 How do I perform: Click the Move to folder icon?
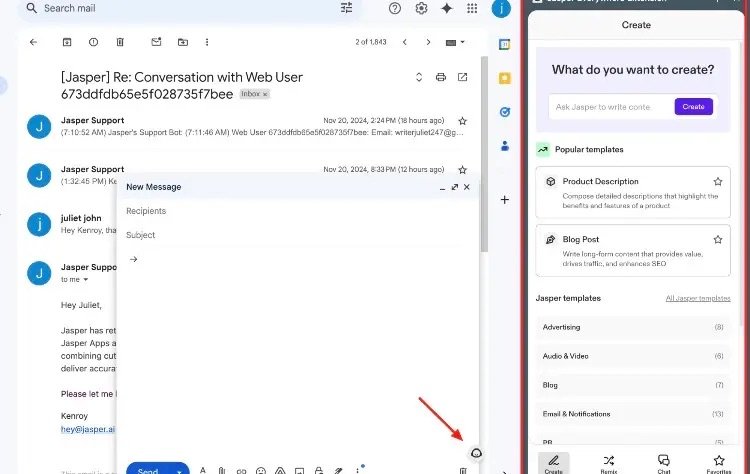pos(183,42)
